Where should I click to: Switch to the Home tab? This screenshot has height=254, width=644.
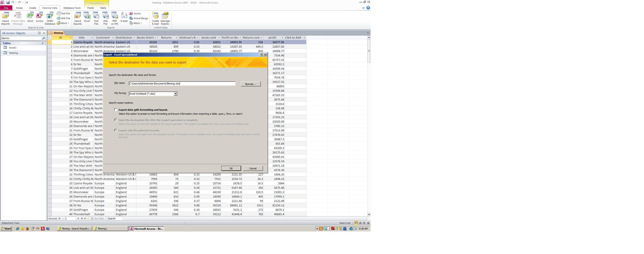[19, 8]
